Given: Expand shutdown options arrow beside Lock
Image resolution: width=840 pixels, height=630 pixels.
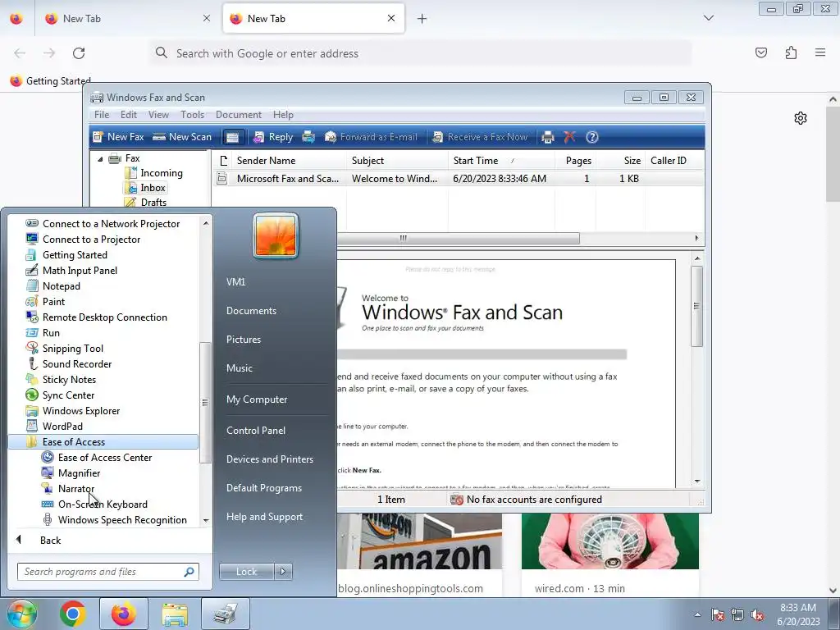Looking at the screenshot, I should pyautogui.click(x=283, y=572).
